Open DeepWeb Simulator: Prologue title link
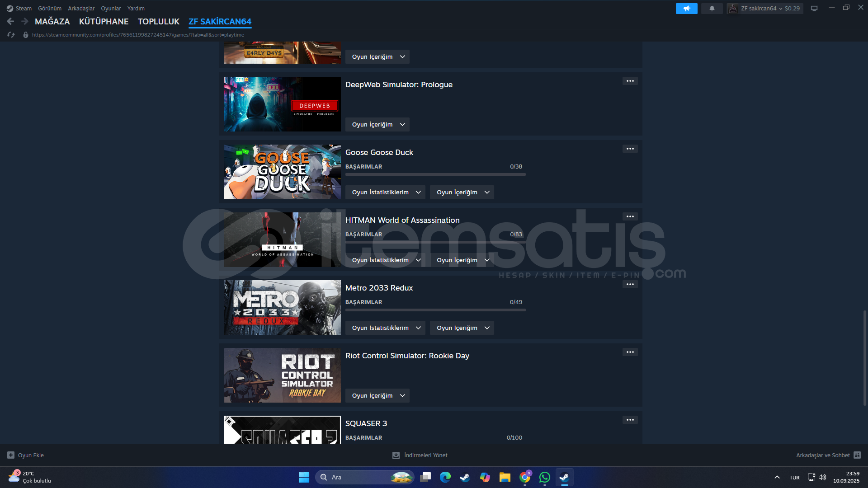The height and width of the screenshot is (488, 868). pyautogui.click(x=399, y=84)
